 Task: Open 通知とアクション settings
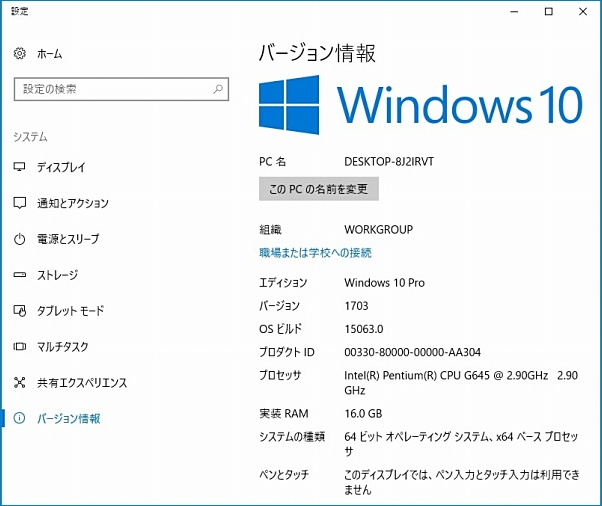tap(73, 203)
